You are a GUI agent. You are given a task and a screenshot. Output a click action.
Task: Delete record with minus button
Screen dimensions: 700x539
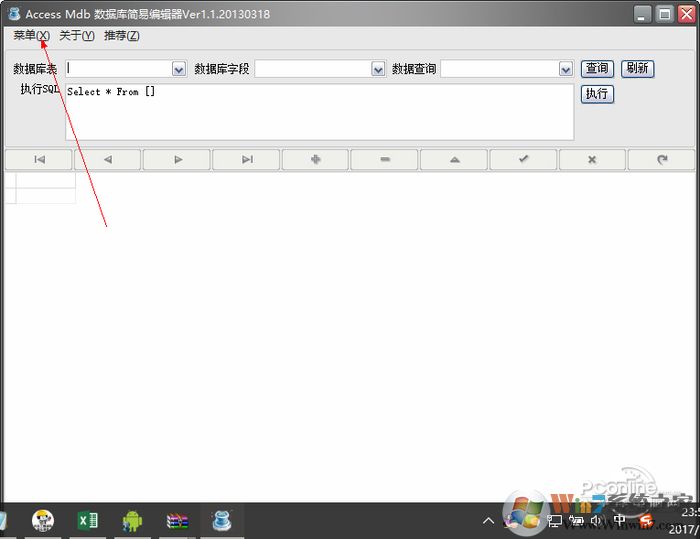(x=385, y=159)
